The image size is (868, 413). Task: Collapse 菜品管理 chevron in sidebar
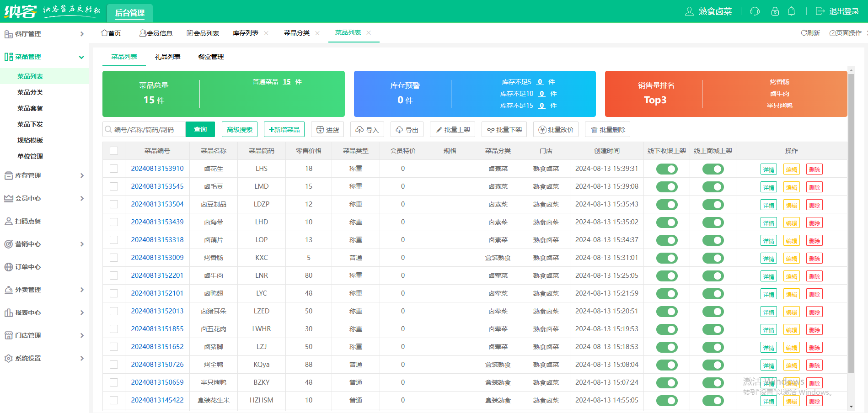tap(81, 57)
